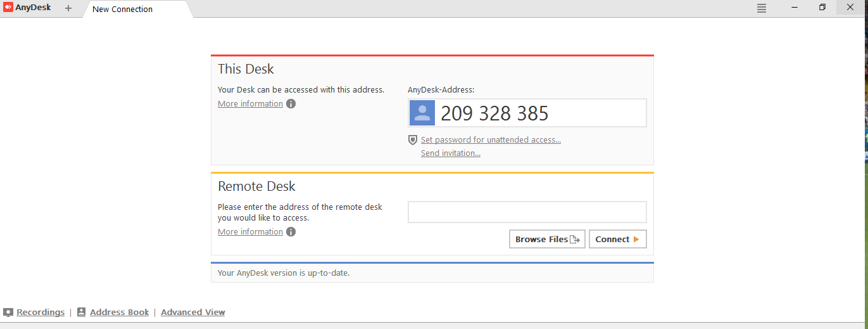
Task: Open More information under This Desk
Action: pyautogui.click(x=250, y=104)
